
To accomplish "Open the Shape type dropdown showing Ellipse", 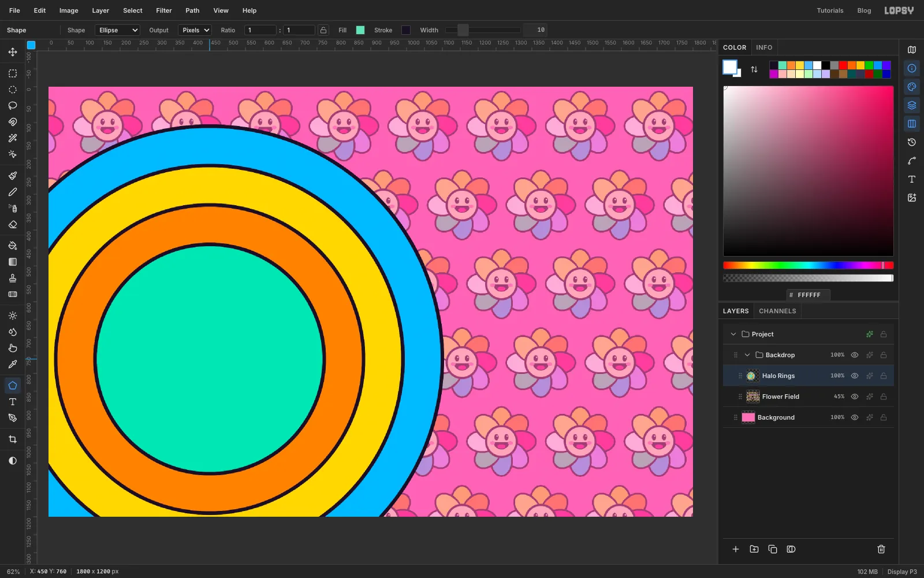I will 117,30.
